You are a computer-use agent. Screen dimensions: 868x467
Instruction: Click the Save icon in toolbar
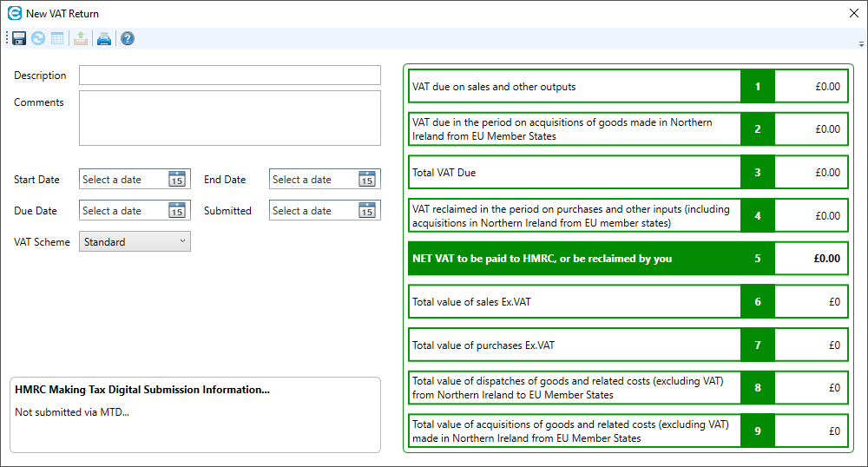point(19,38)
